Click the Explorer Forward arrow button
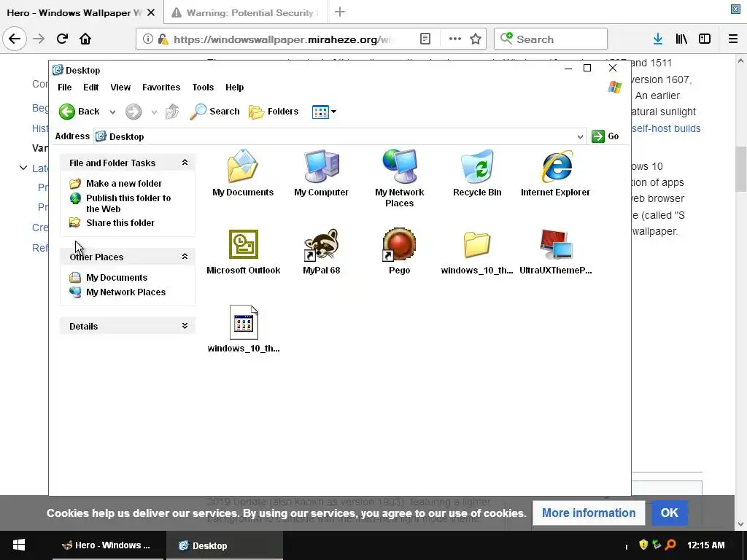The width and height of the screenshot is (747, 560). click(x=133, y=112)
